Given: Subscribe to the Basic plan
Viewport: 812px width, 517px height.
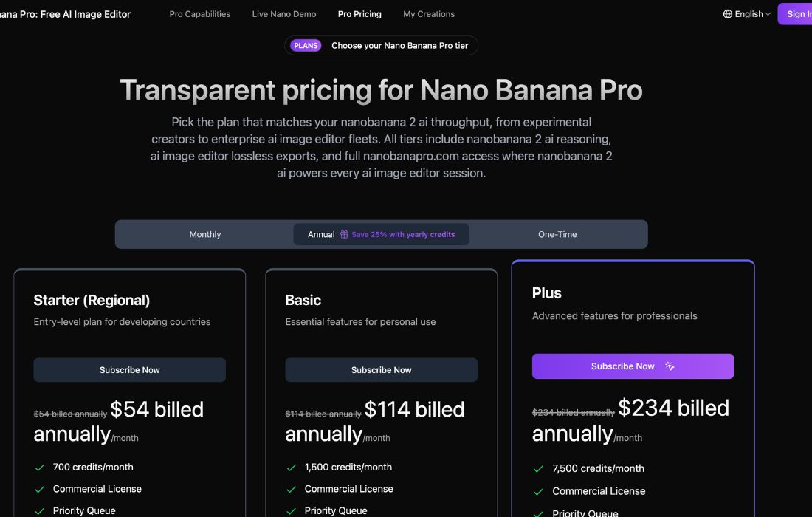Looking at the screenshot, I should tap(382, 370).
